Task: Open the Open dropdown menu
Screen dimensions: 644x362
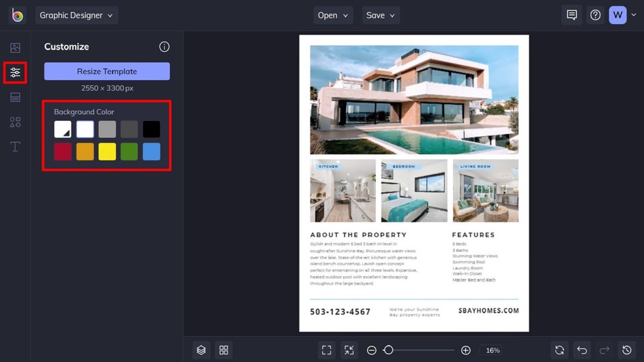Action: [333, 15]
